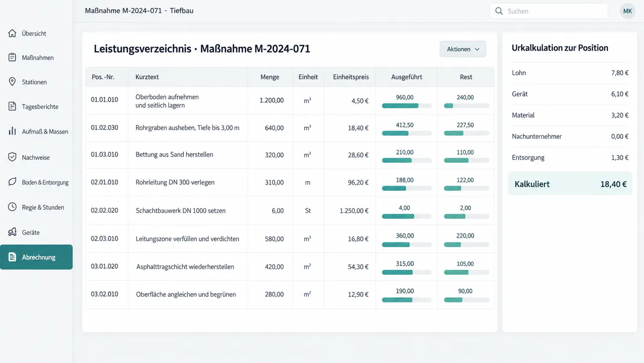Click the Regie & Stunden clock icon

(x=12, y=207)
